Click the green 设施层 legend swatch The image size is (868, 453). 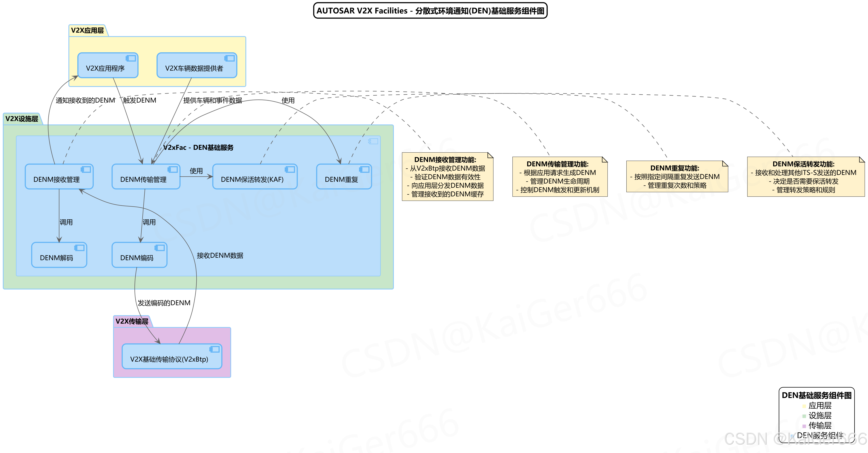pos(804,416)
